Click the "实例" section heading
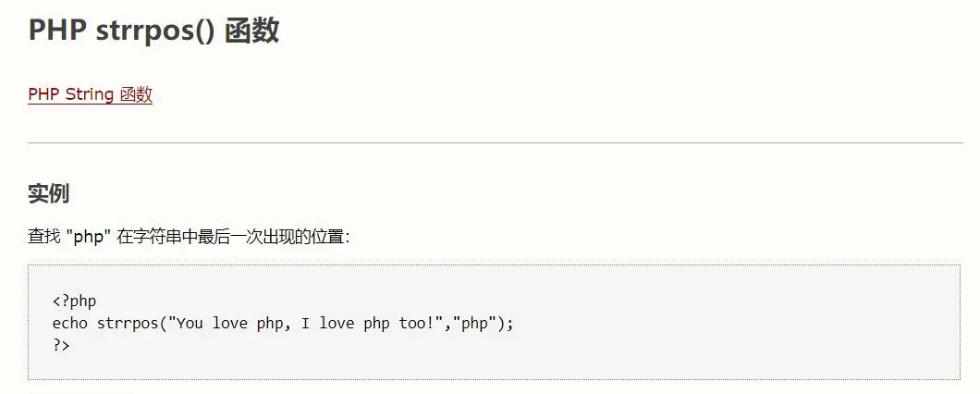Viewport: 980px width, 394px height. click(48, 194)
